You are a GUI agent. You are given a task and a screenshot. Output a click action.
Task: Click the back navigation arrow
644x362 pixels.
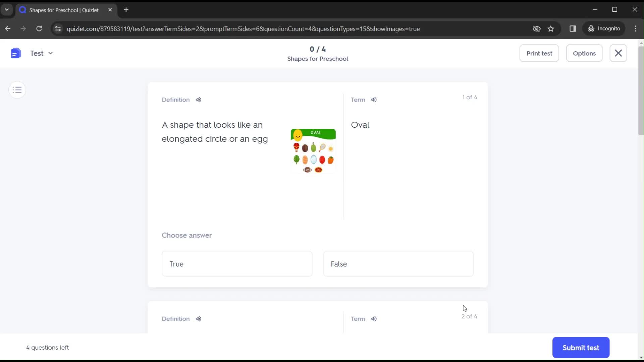point(8,28)
